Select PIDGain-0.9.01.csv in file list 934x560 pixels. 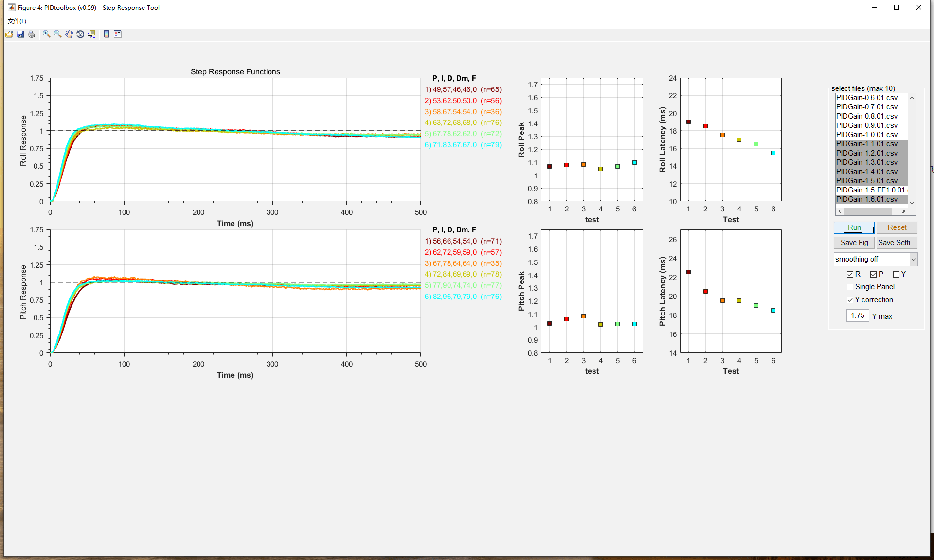tap(871, 125)
